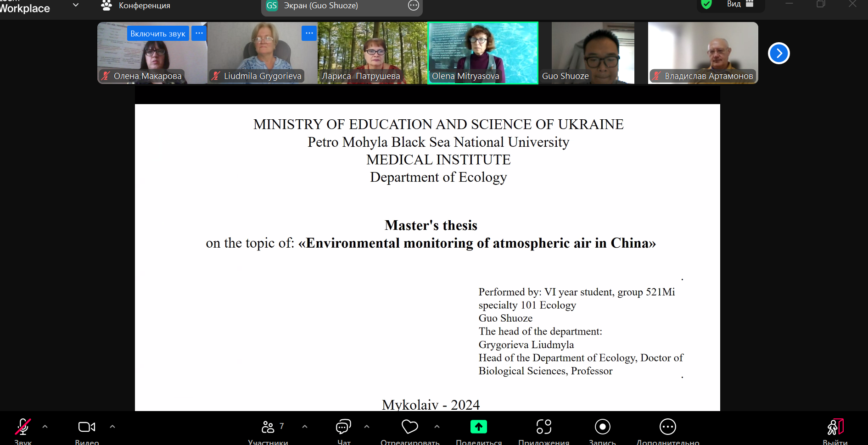868x445 pixels.
Task: Click Включить звук button on Олена Макарова
Action: pyautogui.click(x=158, y=33)
